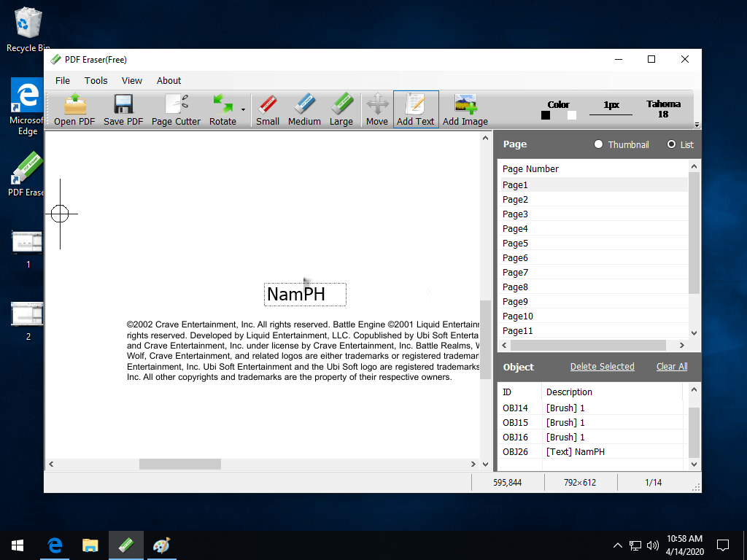This screenshot has height=560, width=747.
Task: Select Page9 in the page list
Action: pos(594,301)
